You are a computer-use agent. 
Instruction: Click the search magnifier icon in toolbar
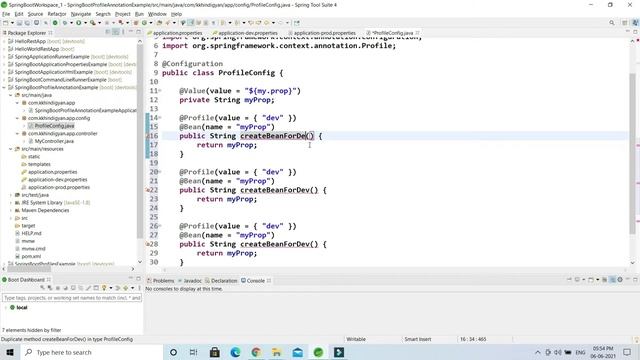tap(611, 23)
